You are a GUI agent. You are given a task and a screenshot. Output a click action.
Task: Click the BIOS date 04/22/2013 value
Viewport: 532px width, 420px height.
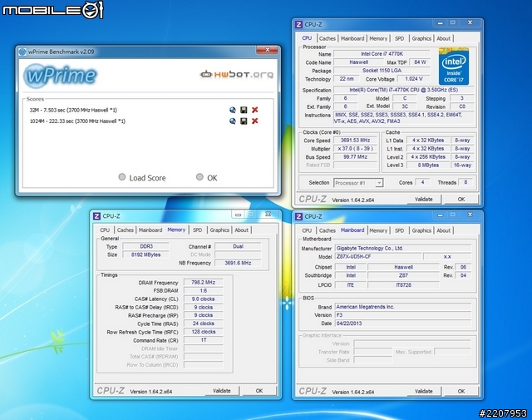point(403,324)
